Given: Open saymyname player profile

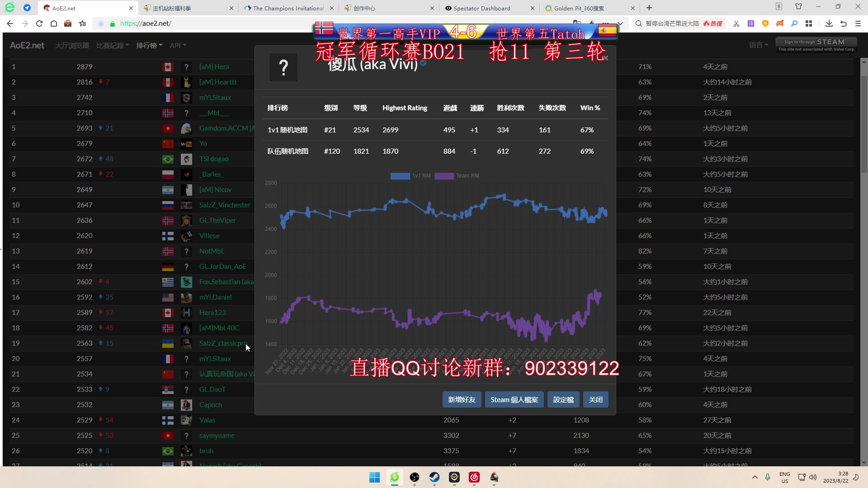Looking at the screenshot, I should click(x=217, y=436).
